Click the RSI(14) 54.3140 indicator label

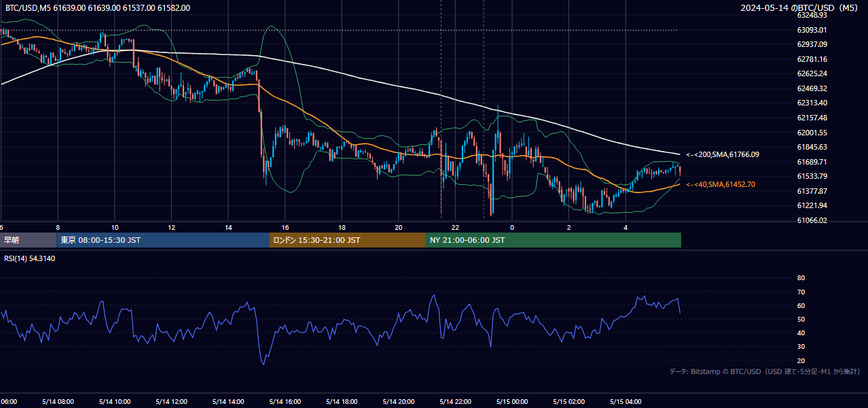click(30, 258)
